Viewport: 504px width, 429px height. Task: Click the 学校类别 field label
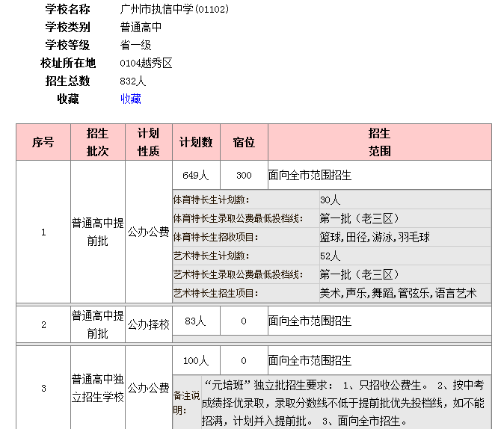coord(67,27)
